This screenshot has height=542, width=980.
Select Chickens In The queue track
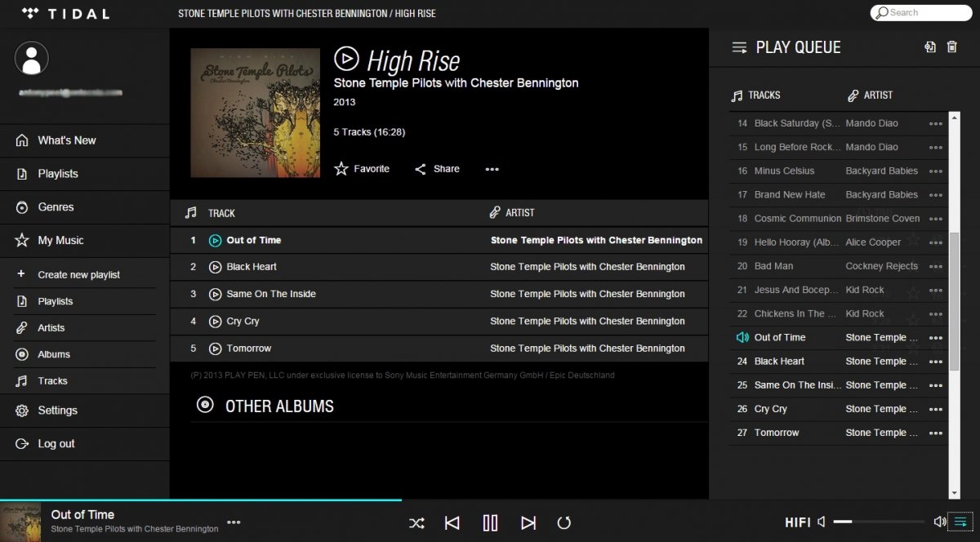click(795, 313)
